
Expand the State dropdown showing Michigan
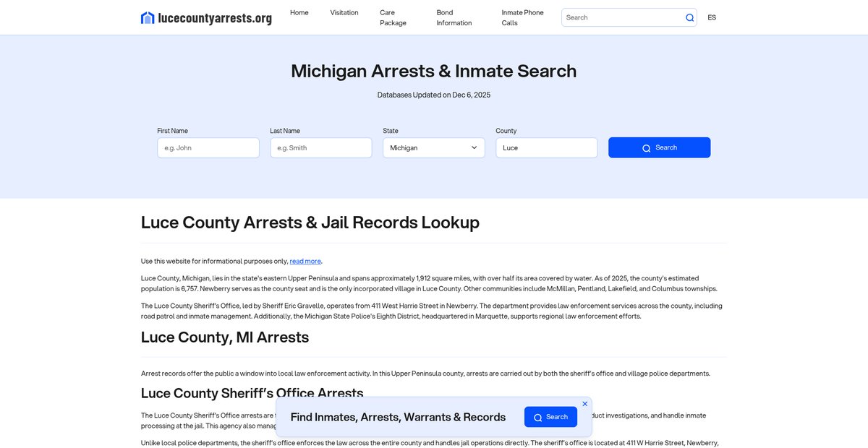tap(434, 147)
